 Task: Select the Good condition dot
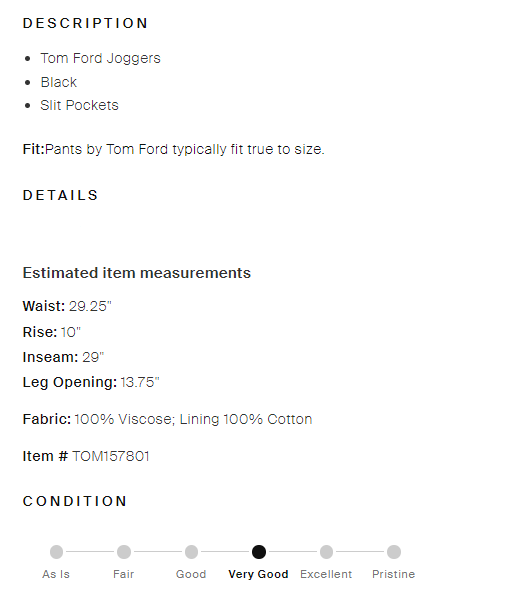pos(191,552)
